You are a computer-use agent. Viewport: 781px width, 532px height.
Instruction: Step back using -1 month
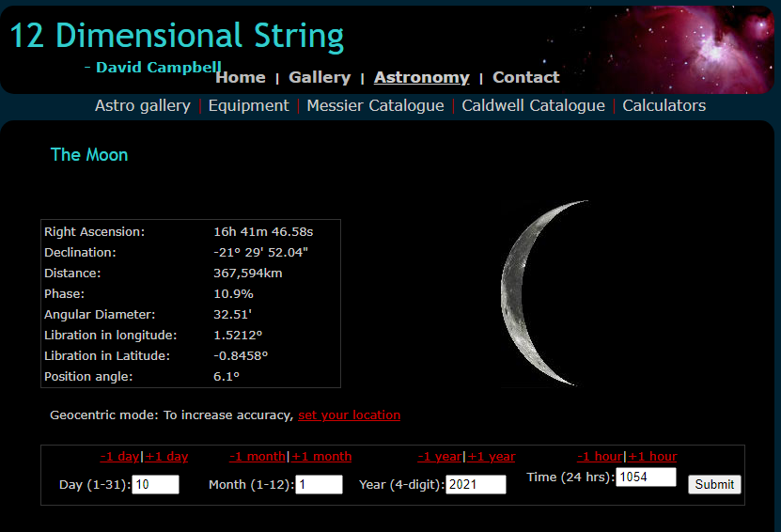(258, 456)
